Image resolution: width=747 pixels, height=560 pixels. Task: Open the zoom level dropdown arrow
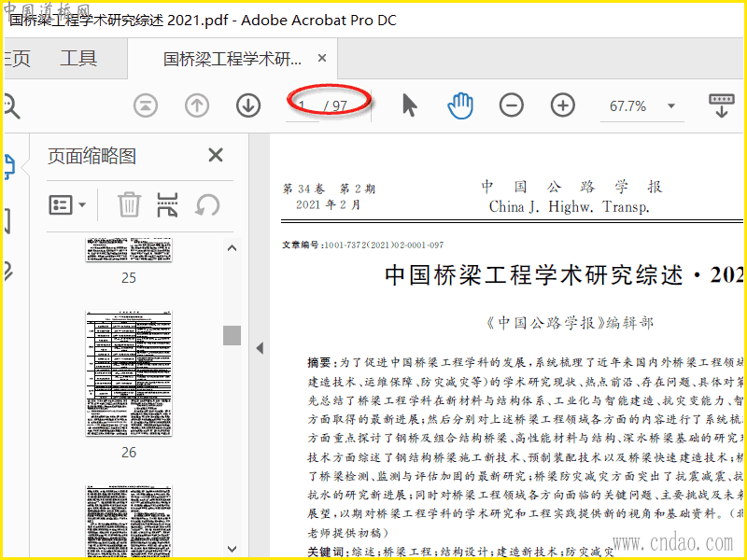click(x=671, y=105)
